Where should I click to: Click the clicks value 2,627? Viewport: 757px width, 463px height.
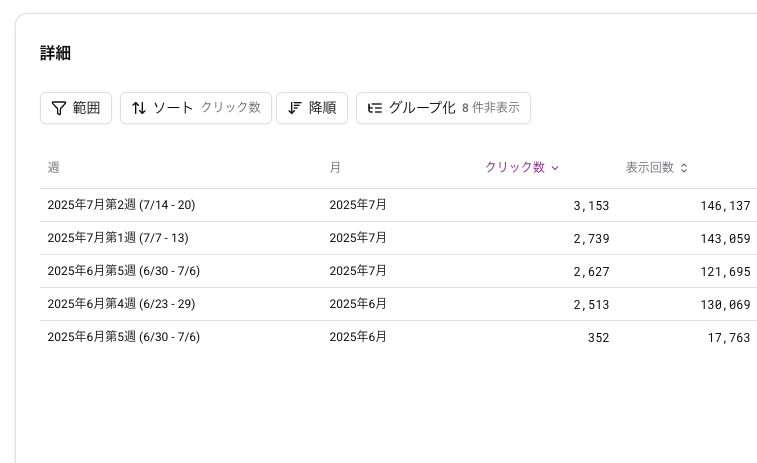click(591, 272)
